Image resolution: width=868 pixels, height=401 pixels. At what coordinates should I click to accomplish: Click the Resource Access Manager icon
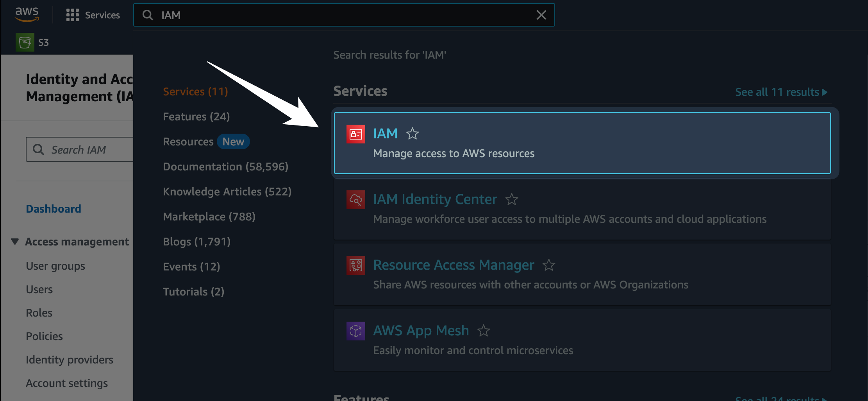click(355, 265)
